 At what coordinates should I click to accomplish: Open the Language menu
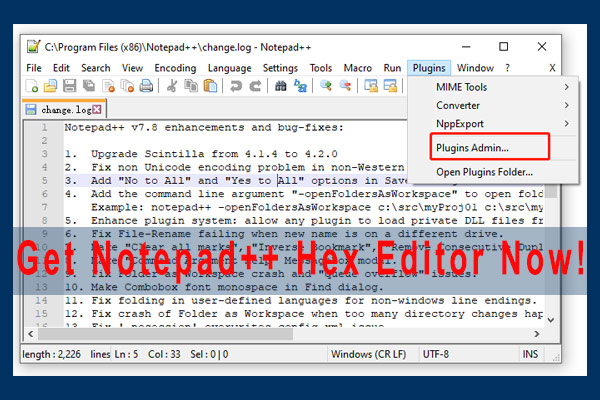[230, 68]
